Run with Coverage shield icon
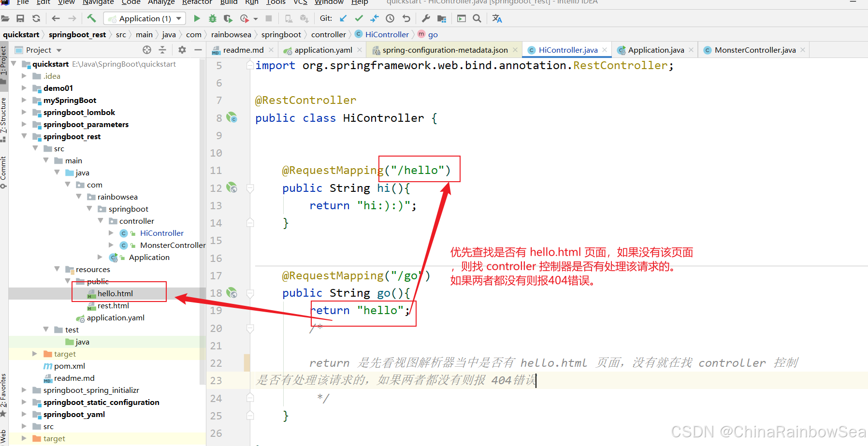 (228, 18)
